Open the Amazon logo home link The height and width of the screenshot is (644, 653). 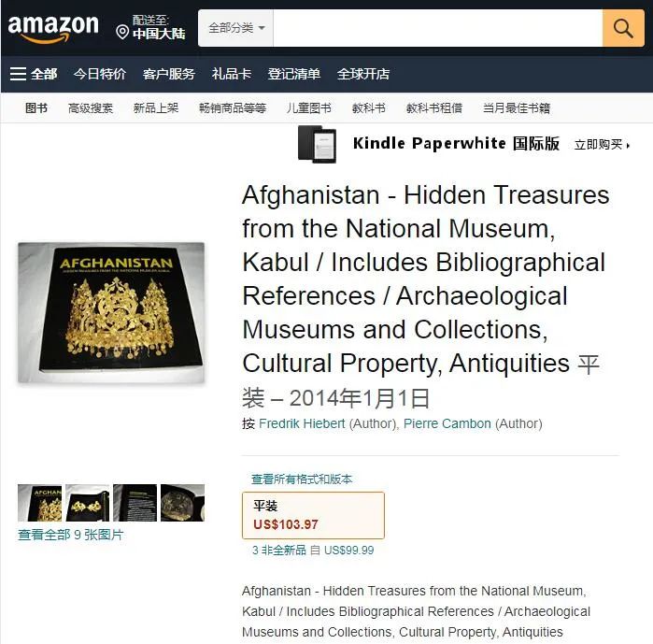click(x=53, y=29)
